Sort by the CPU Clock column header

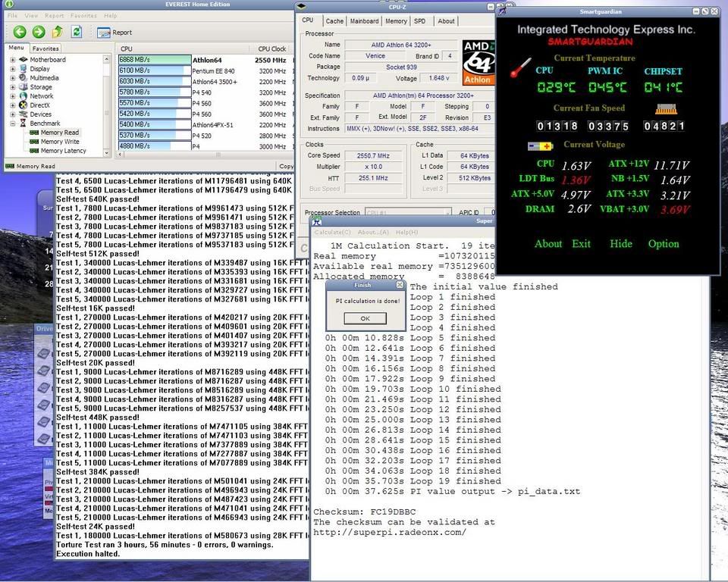pyautogui.click(x=272, y=48)
